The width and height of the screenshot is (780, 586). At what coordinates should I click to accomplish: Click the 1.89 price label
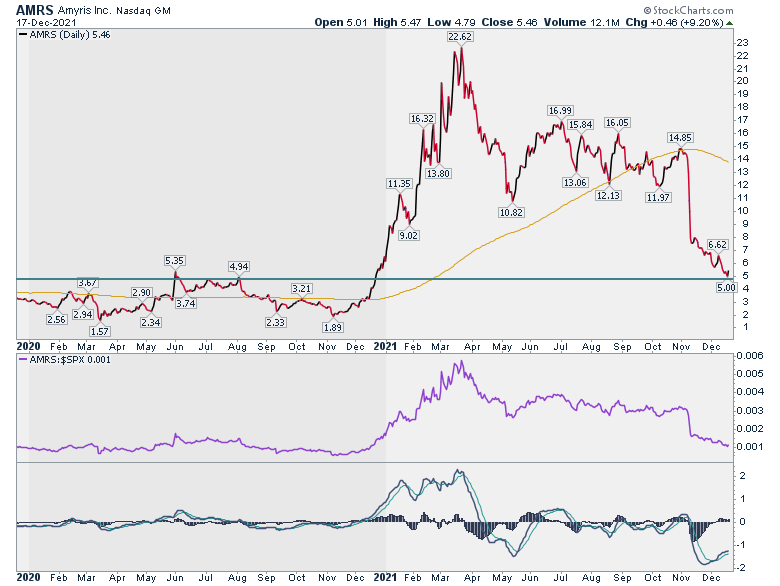point(332,327)
